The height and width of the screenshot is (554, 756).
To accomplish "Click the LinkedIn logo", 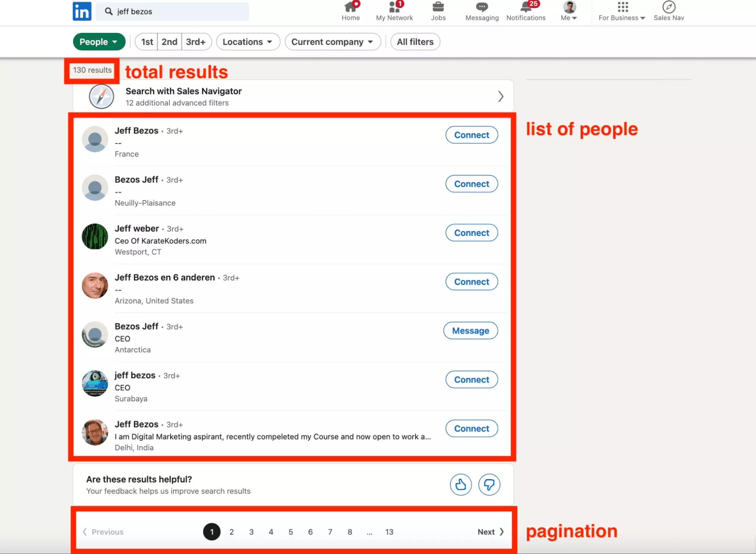I will click(82, 11).
